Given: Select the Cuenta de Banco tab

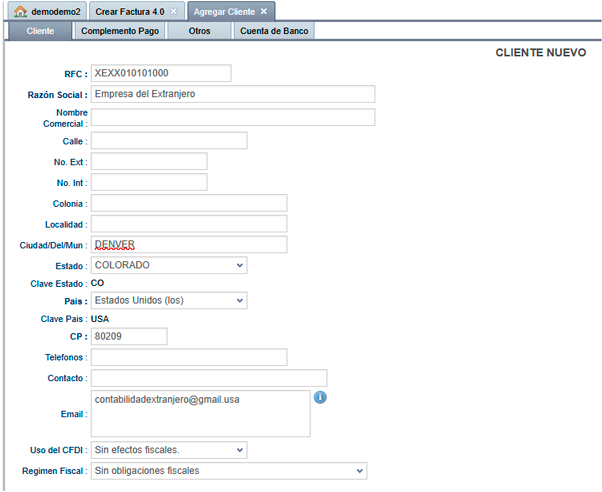Looking at the screenshot, I should 275,31.
